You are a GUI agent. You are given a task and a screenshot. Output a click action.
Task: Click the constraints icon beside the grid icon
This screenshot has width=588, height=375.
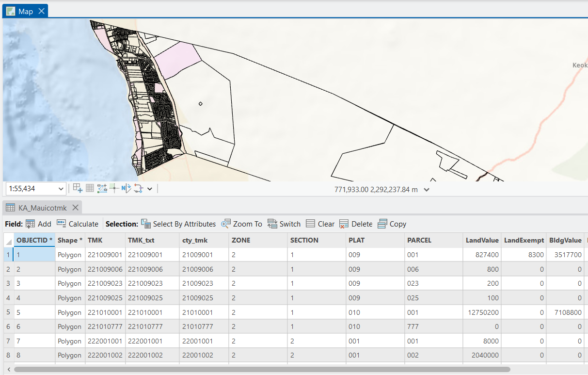102,189
